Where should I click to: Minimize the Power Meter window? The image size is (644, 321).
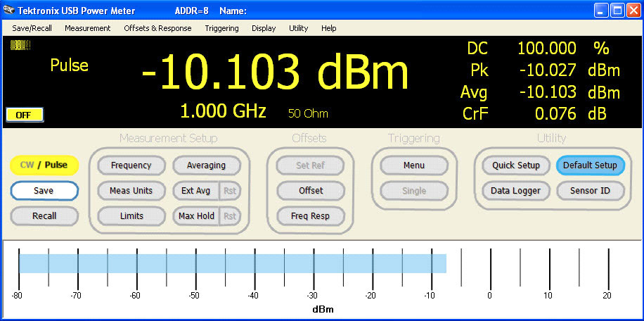pos(602,11)
